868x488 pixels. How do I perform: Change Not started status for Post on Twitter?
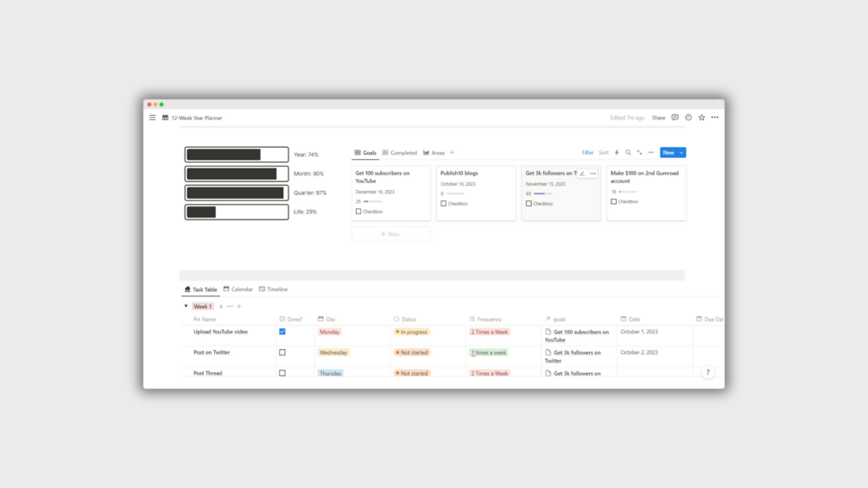(411, 352)
